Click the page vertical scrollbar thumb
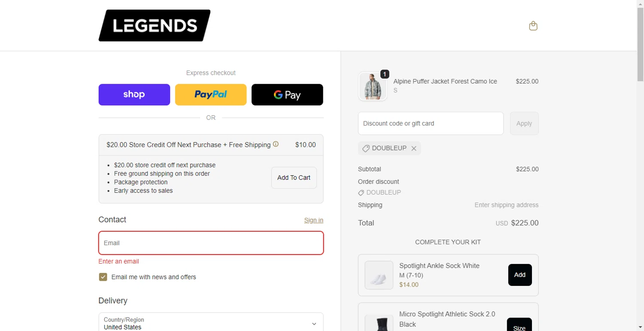 point(640,43)
